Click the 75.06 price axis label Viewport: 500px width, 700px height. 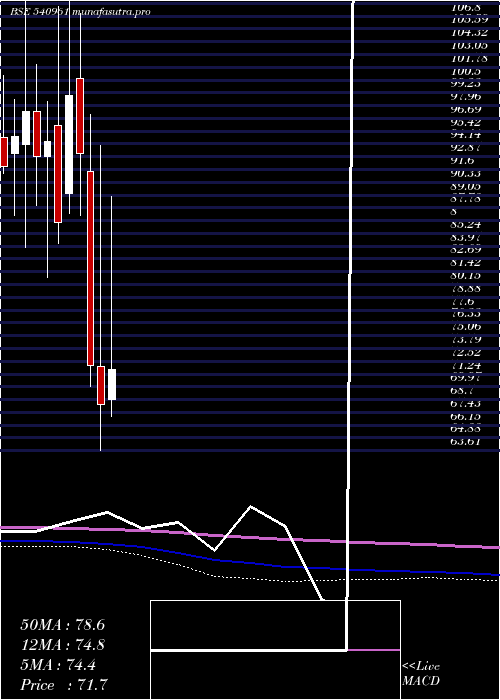467,327
